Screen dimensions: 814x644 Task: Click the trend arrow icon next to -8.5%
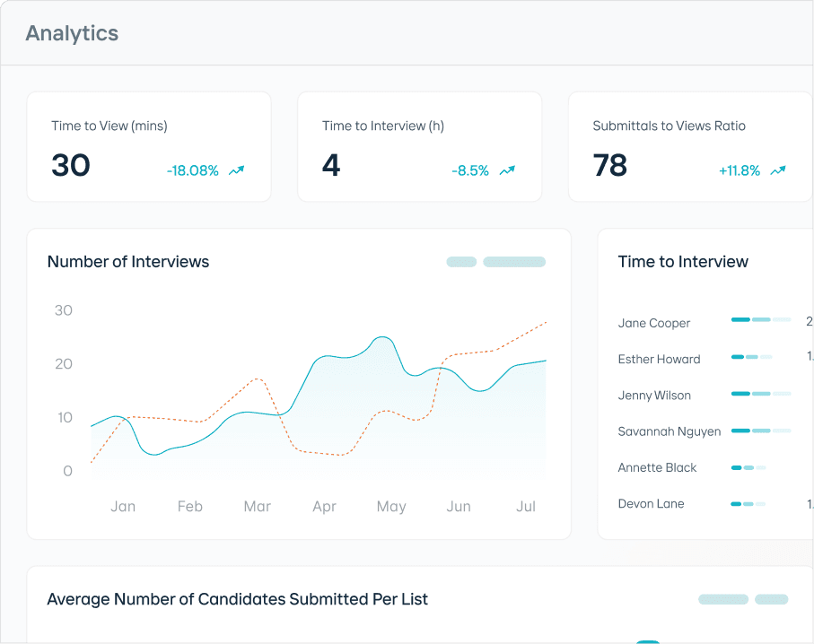click(x=505, y=168)
